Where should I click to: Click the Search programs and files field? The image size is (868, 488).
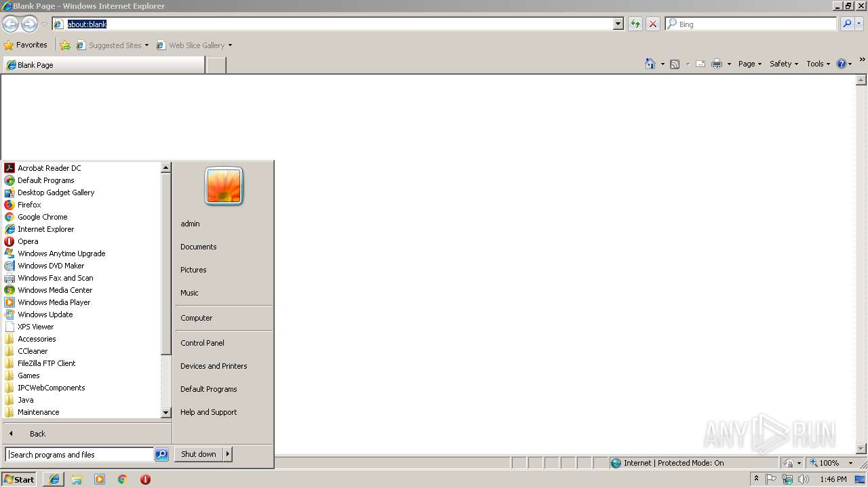pos(79,455)
